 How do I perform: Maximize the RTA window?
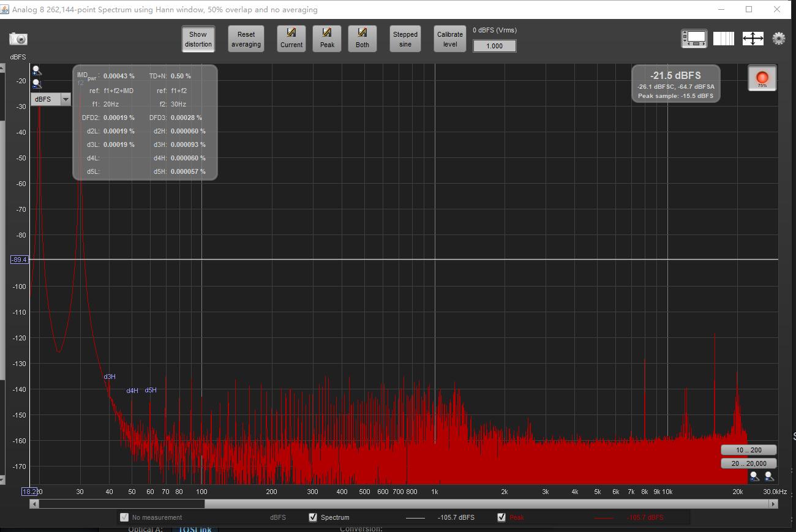point(749,9)
